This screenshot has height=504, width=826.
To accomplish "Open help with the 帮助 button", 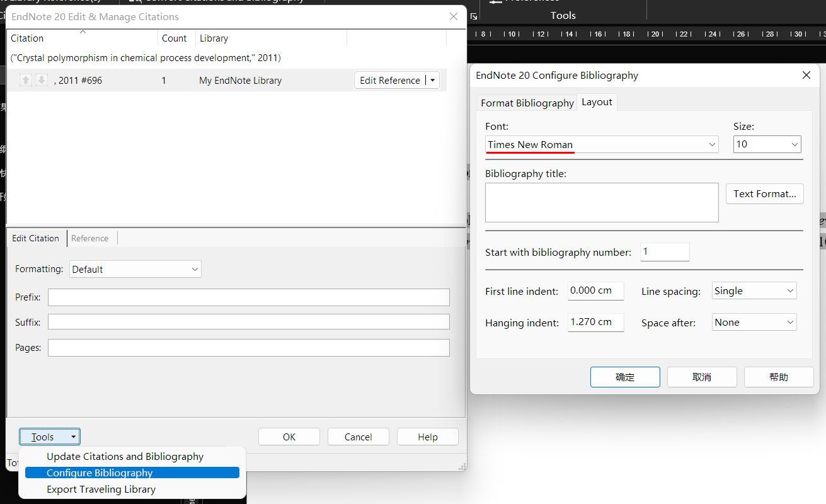I will click(x=779, y=377).
